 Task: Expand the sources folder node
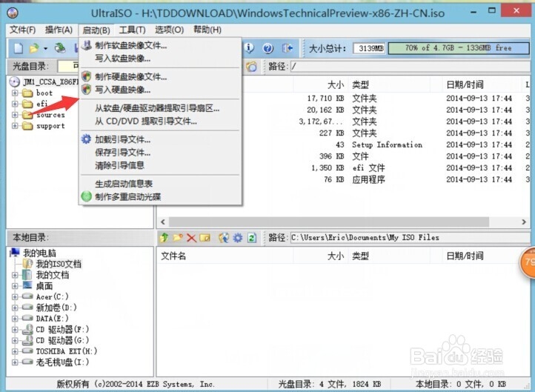point(15,115)
